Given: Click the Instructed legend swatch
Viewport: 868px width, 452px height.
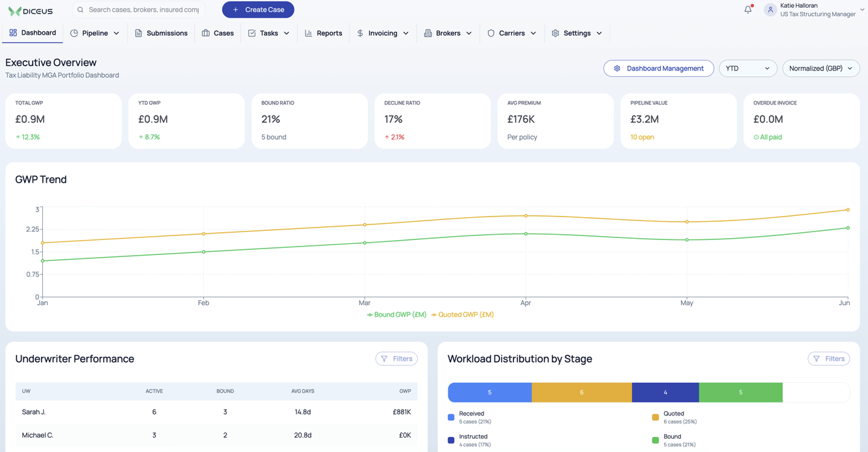Looking at the screenshot, I should 451,440.
